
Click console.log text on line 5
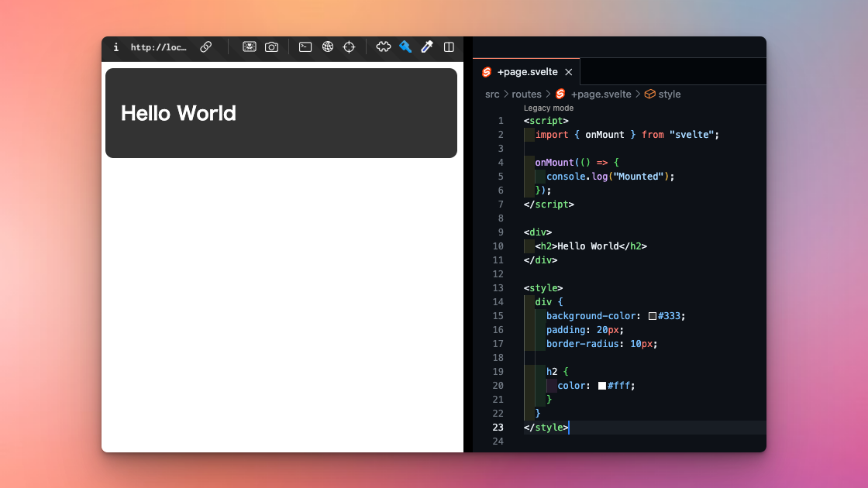tap(577, 177)
